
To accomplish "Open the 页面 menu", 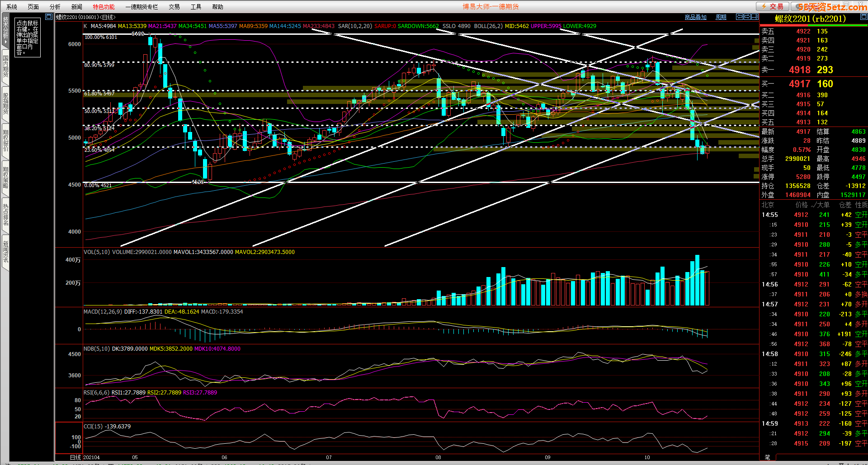I will 33,7.
